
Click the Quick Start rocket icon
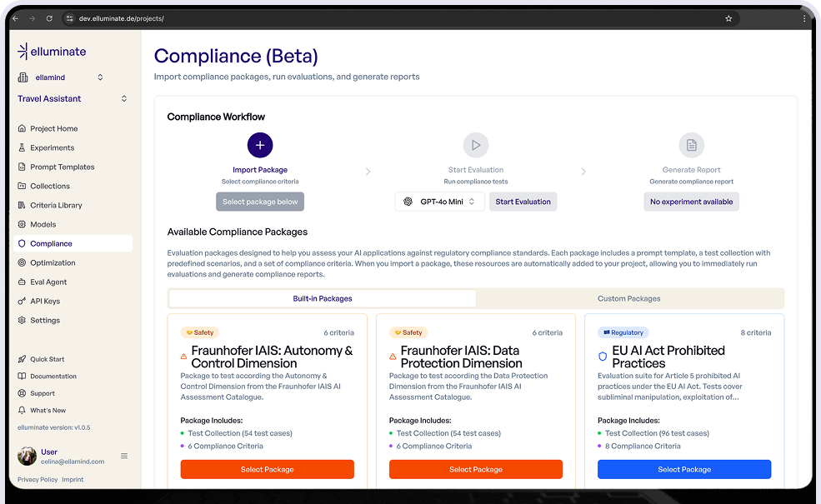22,359
